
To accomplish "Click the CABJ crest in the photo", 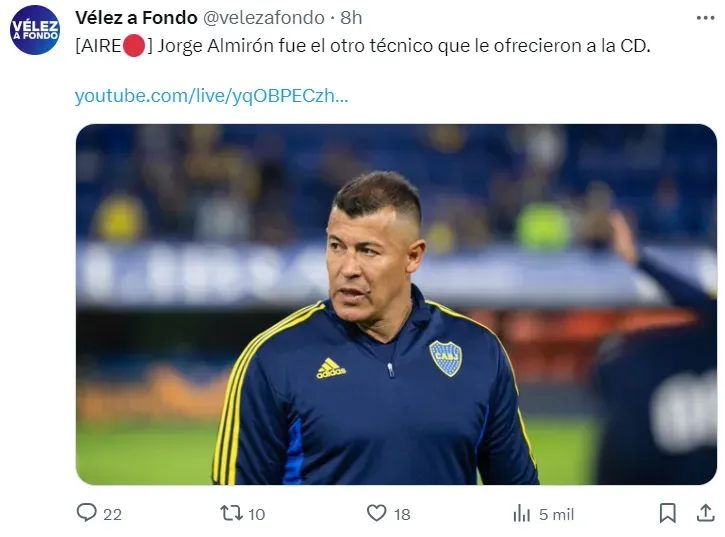I will pyautogui.click(x=445, y=358).
